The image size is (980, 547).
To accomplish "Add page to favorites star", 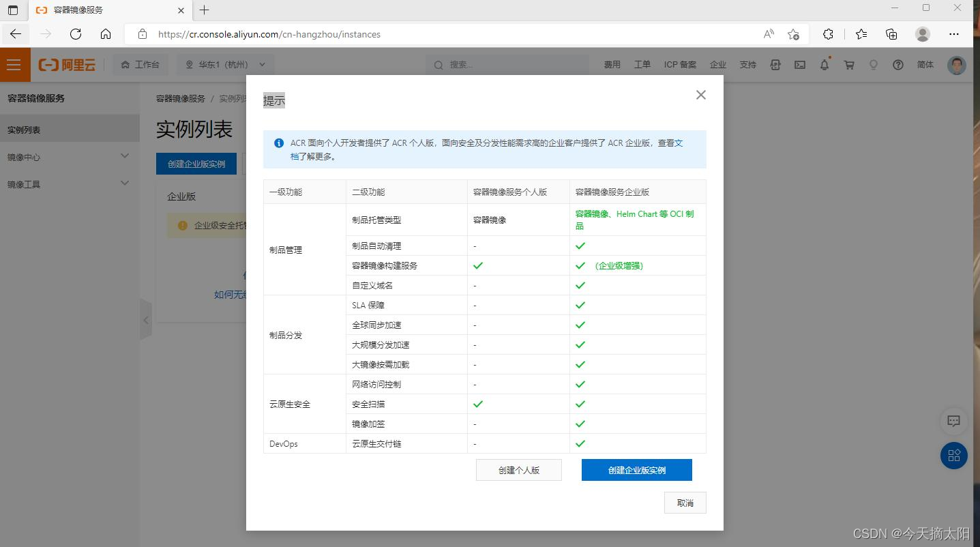I will pyautogui.click(x=793, y=34).
